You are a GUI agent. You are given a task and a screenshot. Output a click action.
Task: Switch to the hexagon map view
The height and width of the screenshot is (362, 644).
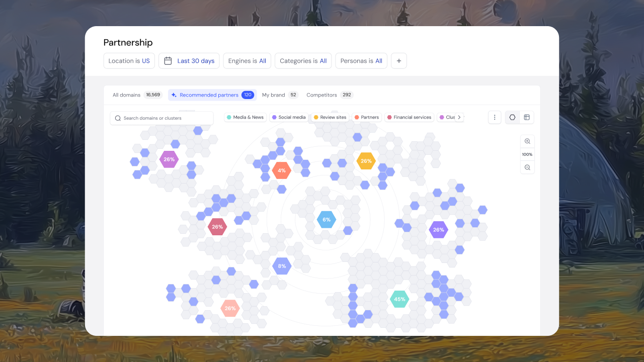[x=513, y=117]
